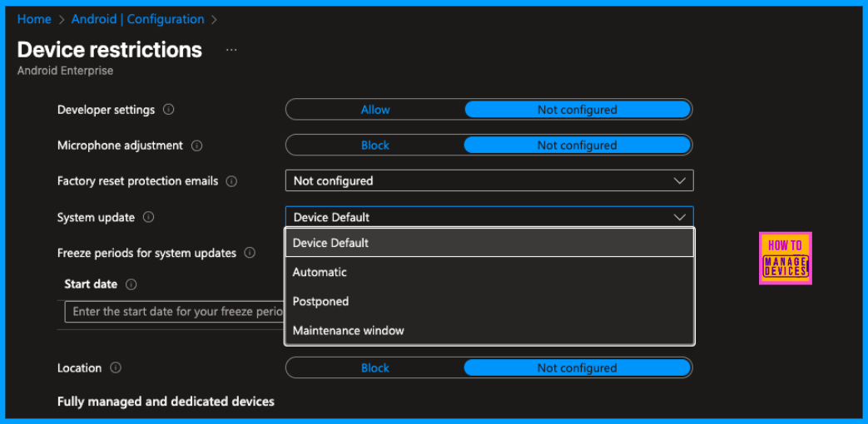Open info icon next to Location
Screen dimensions: 868x424
pos(116,367)
